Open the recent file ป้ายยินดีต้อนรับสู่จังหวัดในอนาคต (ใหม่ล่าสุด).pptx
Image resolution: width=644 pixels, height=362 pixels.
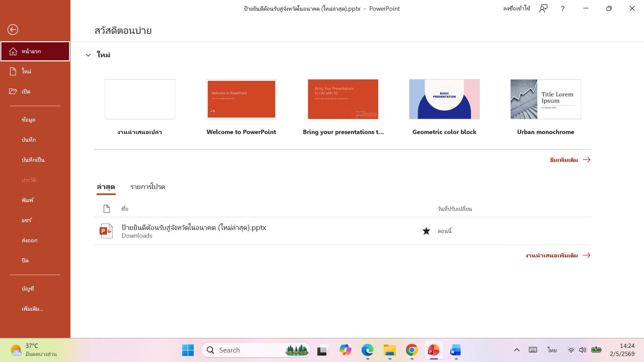pos(343,231)
